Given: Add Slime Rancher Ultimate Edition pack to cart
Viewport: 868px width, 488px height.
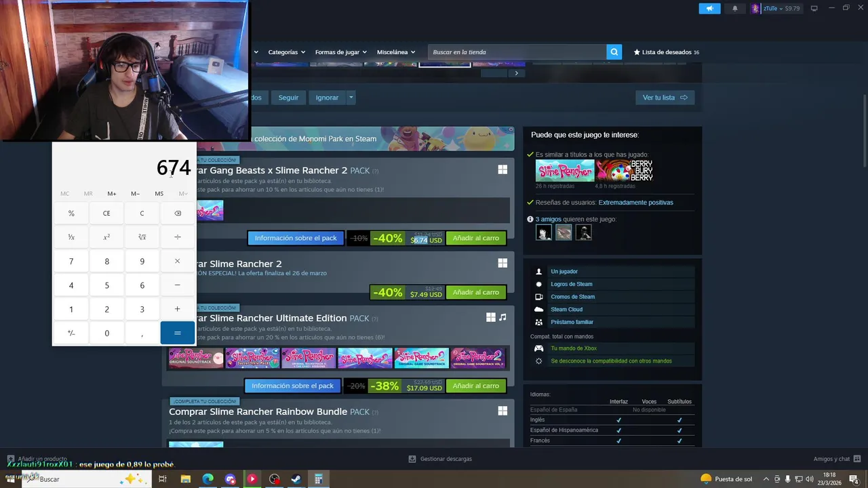Looking at the screenshot, I should [476, 386].
